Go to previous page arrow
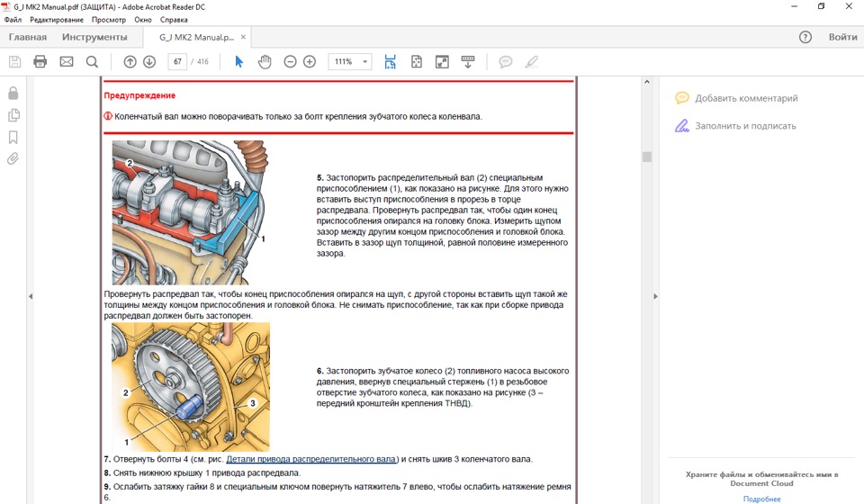This screenshot has height=504, width=864. pyautogui.click(x=130, y=62)
